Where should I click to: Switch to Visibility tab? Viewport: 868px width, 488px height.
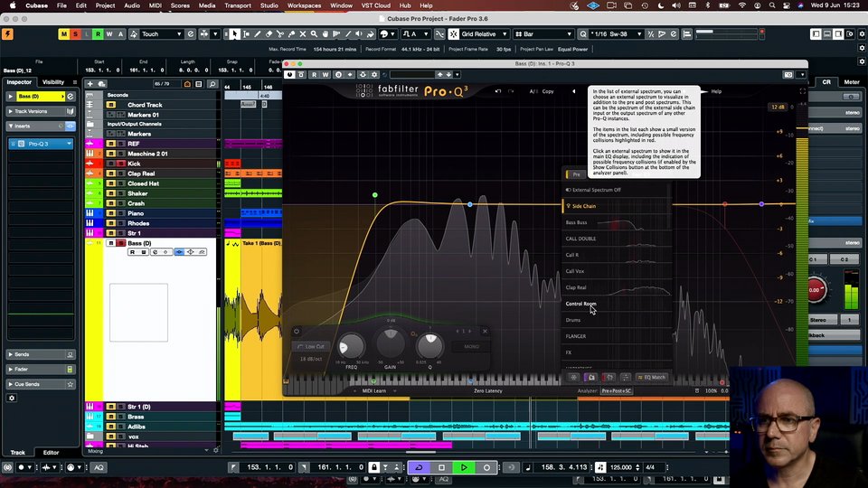53,82
